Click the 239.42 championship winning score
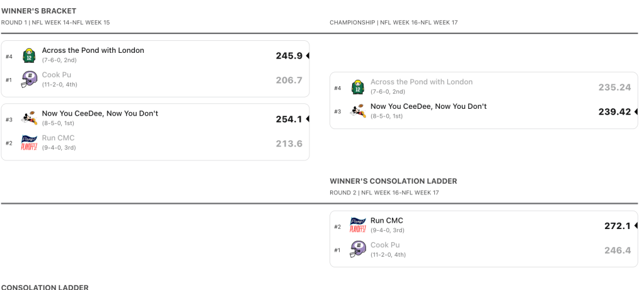Image resolution: width=644 pixels, height=290 pixels. pyautogui.click(x=614, y=111)
